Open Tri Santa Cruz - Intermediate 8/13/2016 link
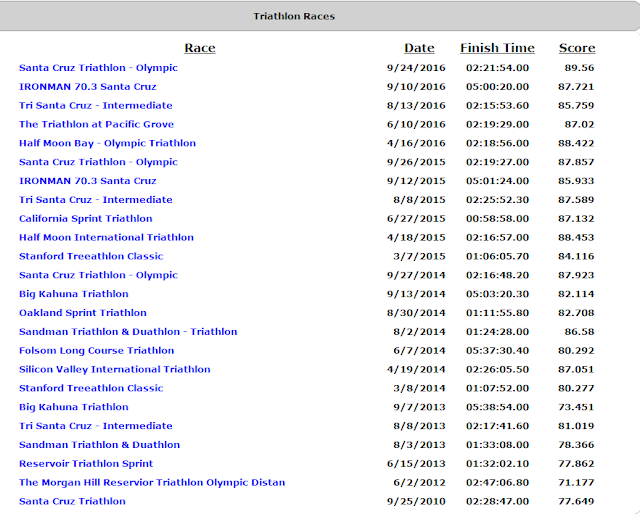 (x=96, y=105)
